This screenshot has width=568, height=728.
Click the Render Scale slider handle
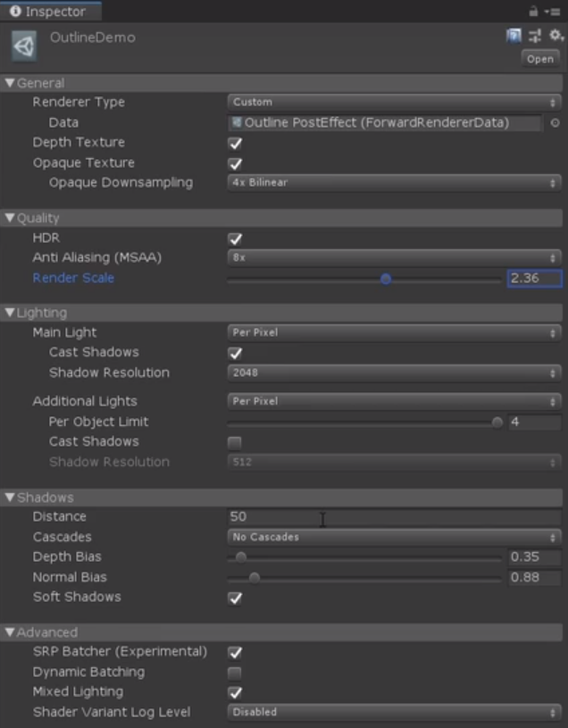click(386, 279)
